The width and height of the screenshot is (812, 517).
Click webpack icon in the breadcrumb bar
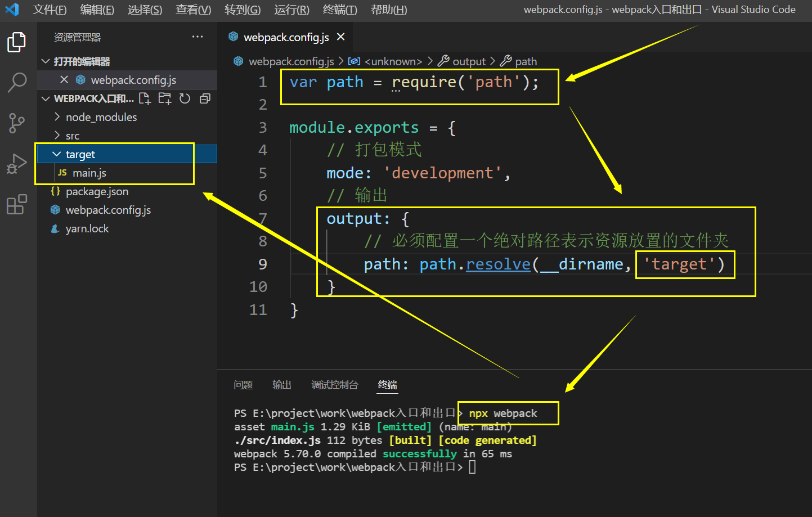239,61
